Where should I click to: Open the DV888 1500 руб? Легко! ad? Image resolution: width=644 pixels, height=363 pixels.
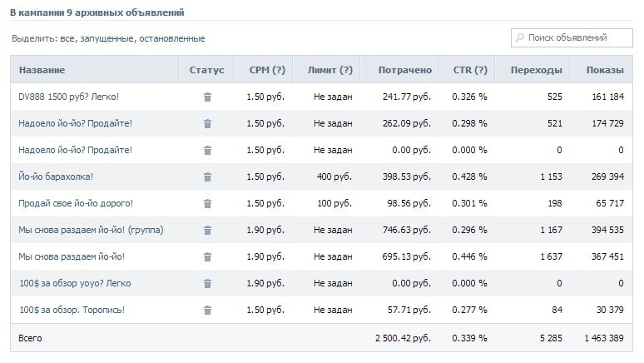click(x=69, y=97)
